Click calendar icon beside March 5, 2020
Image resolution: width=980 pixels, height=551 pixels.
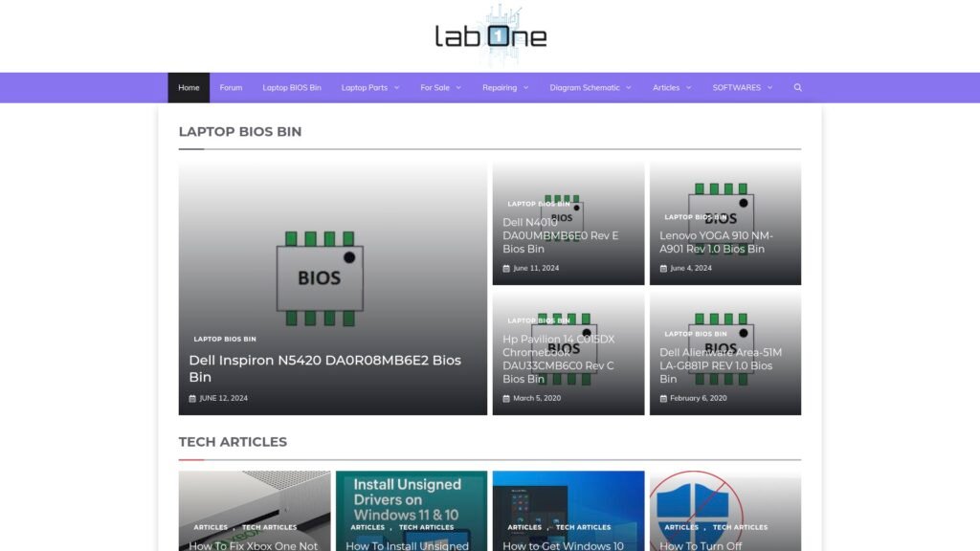pos(506,398)
